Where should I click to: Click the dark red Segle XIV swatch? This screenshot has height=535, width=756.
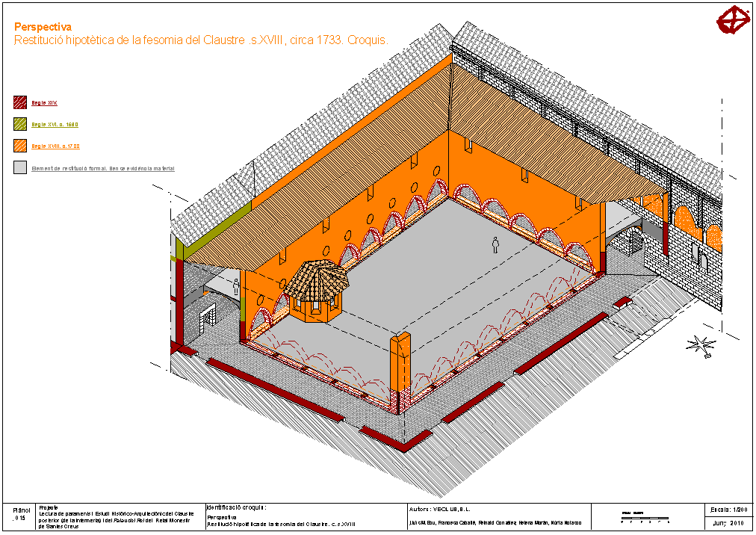[20, 102]
